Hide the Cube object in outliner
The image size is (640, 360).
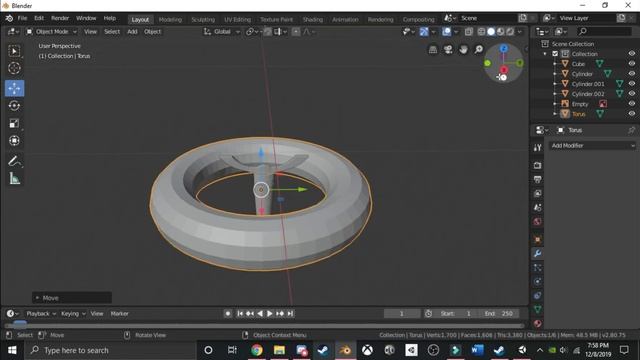pyautogui.click(x=631, y=64)
